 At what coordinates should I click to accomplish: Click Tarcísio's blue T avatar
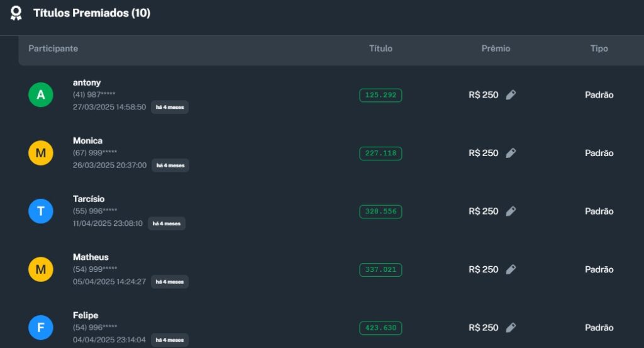(41, 211)
